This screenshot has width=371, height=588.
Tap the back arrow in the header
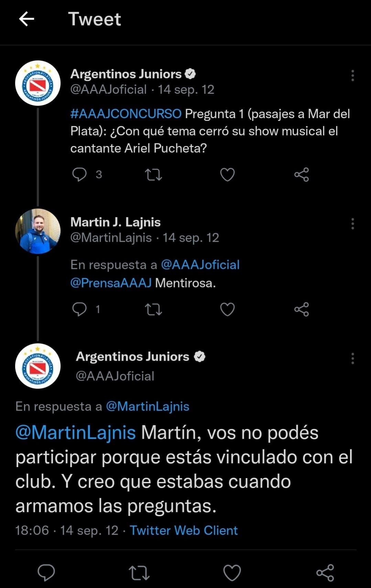26,19
